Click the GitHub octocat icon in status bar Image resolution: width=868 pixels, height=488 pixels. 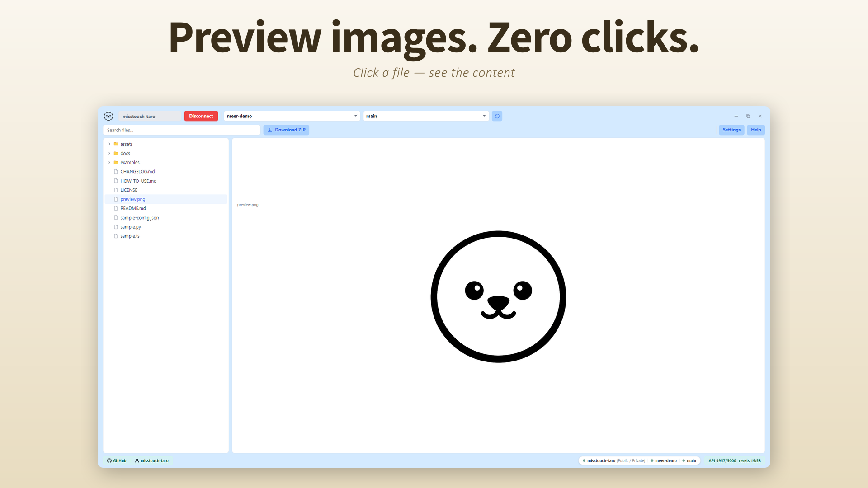[x=109, y=461]
